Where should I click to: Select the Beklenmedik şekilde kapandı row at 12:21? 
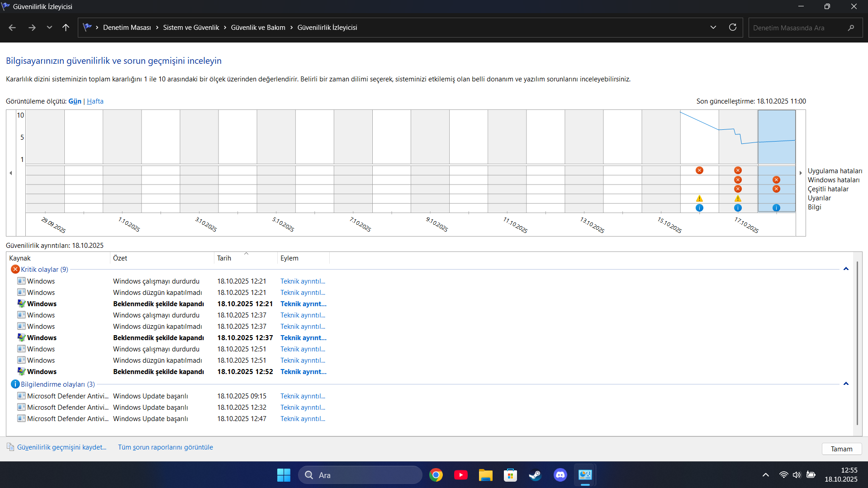[172, 304]
